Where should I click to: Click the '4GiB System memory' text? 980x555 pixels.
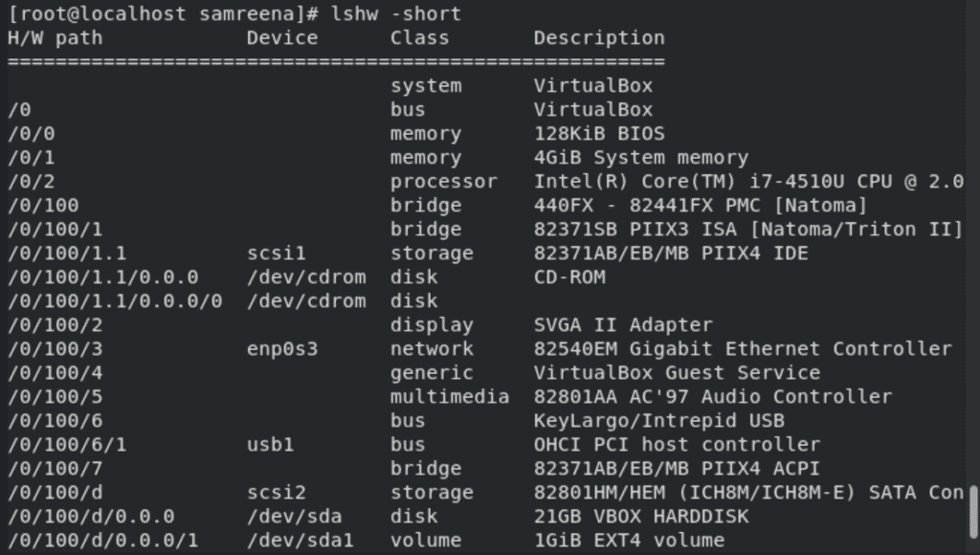pos(640,158)
